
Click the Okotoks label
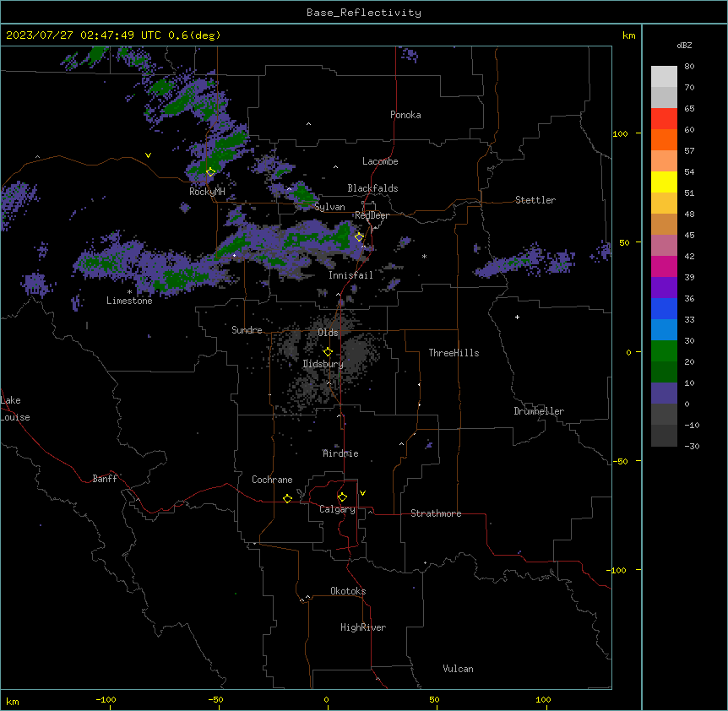(x=348, y=591)
